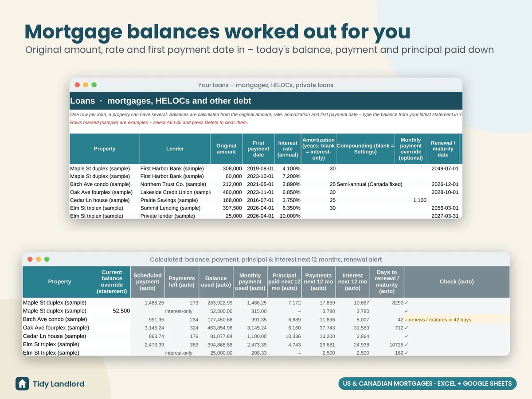The image size is (532, 399).
Task: Select the Renewal / maturity date column header
Action: coord(443,149)
